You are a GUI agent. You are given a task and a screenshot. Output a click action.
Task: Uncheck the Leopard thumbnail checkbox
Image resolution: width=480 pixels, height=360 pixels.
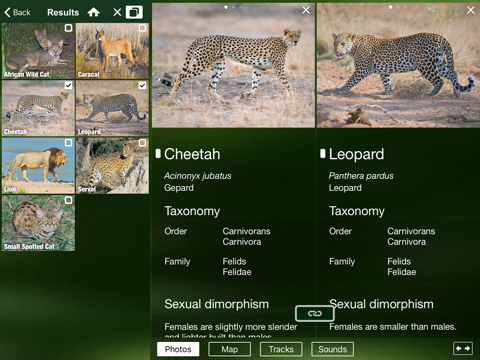(142, 85)
